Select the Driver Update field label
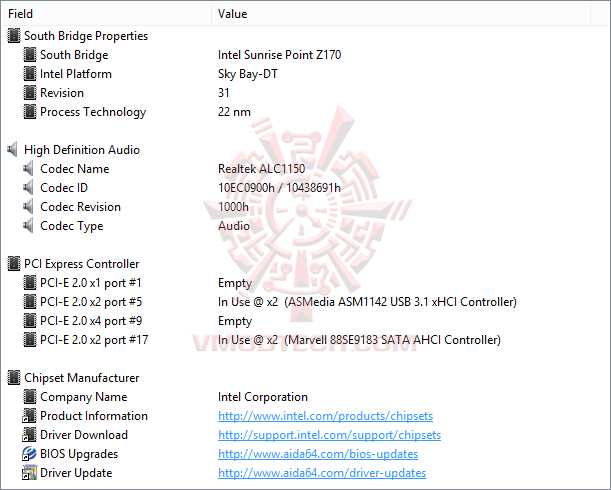Viewport: 611px width, 490px height. tap(76, 473)
